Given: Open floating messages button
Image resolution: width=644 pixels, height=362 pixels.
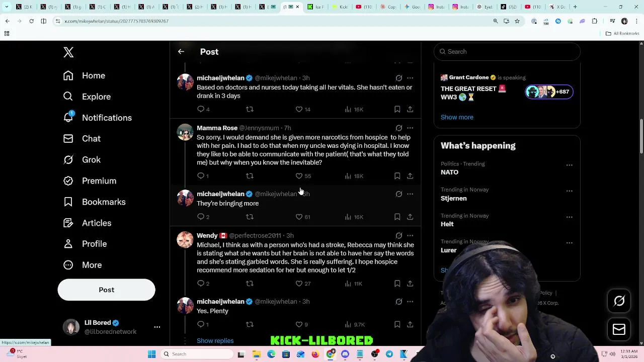Looking at the screenshot, I should 619,329.
